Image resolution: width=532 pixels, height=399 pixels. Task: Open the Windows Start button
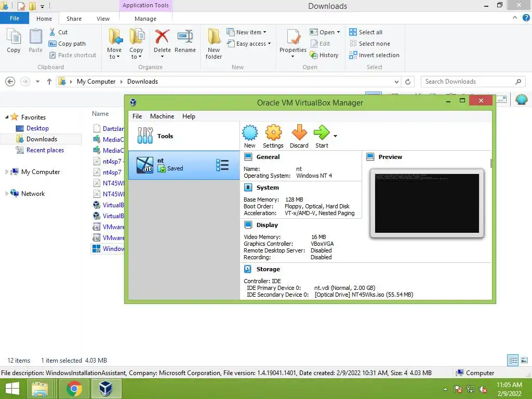tap(12, 389)
